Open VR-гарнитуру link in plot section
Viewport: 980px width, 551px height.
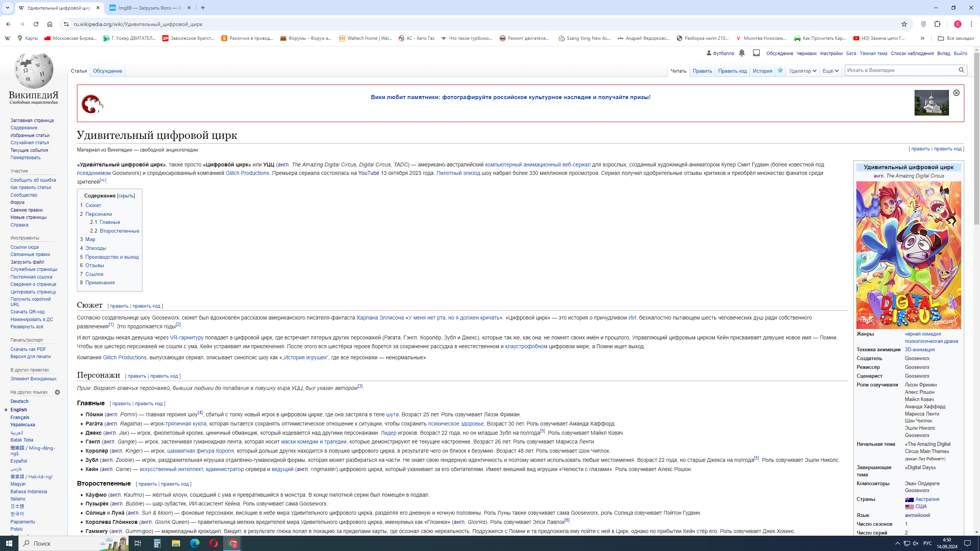coord(186,338)
